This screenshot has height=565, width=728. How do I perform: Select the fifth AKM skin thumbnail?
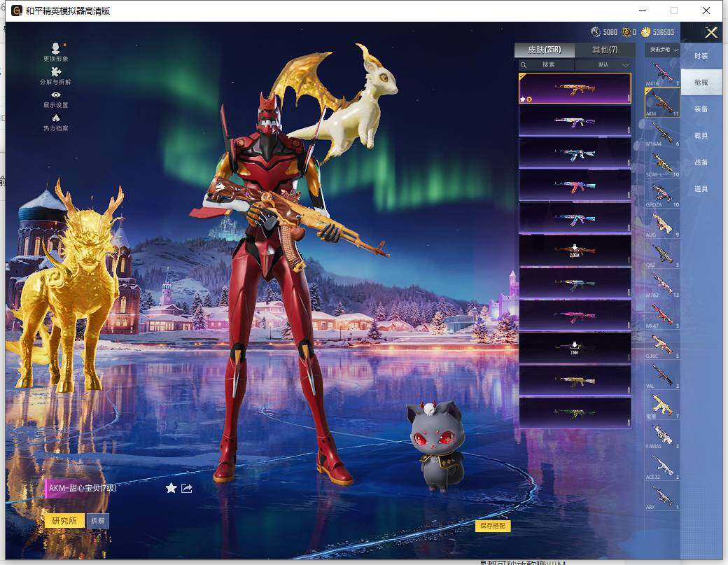575,218
